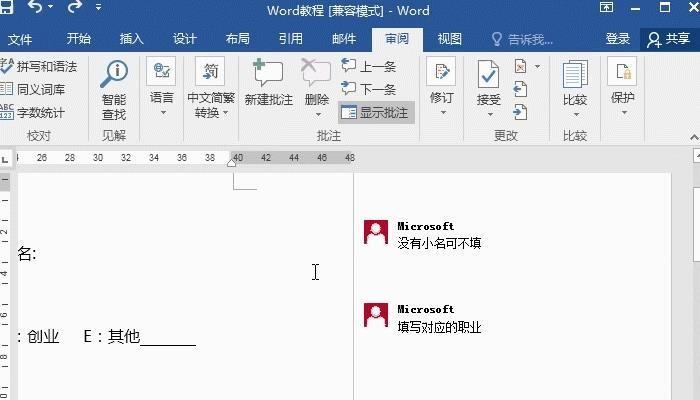Switch to the 视图 tab
The height and width of the screenshot is (400, 700).
coord(450,39)
